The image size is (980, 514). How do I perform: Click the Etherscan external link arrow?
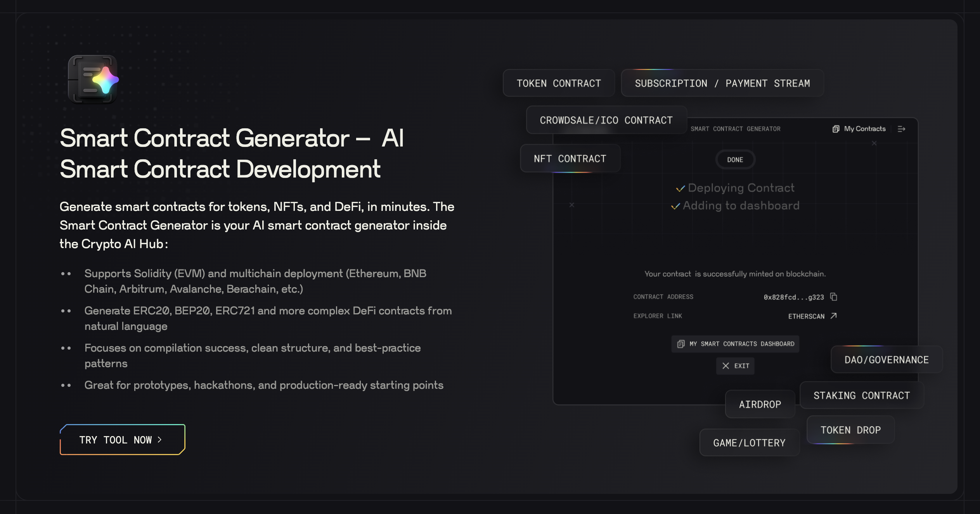[833, 316]
